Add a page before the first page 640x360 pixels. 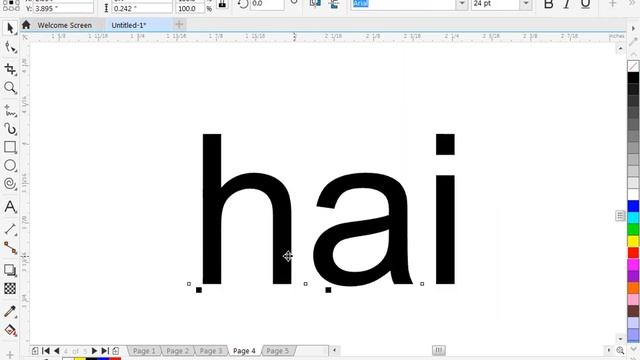click(35, 351)
